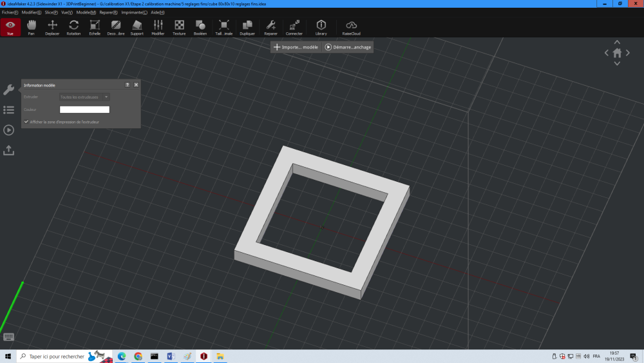
Task: Open help in Information modèle panel
Action: pyautogui.click(x=128, y=84)
